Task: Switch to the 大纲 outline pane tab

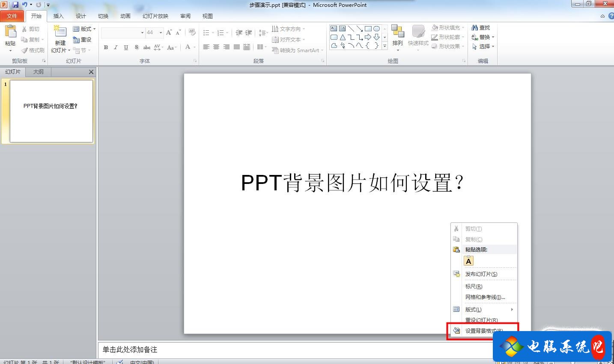Action: 39,72
